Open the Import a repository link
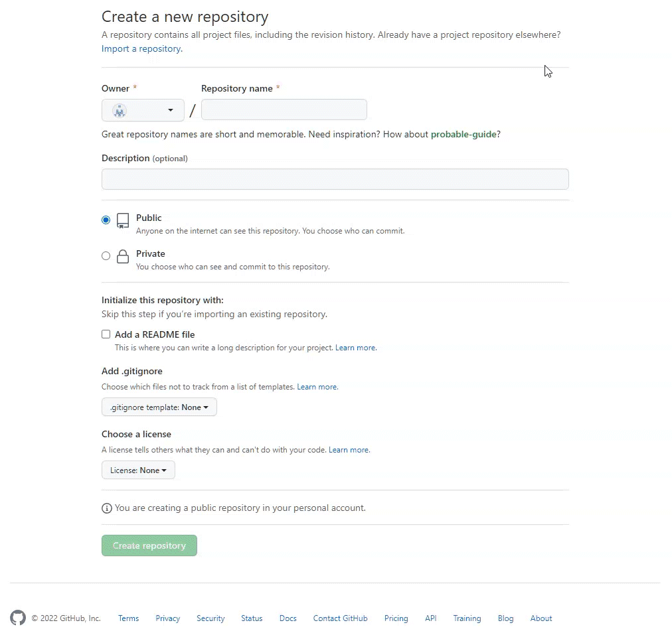 point(141,48)
